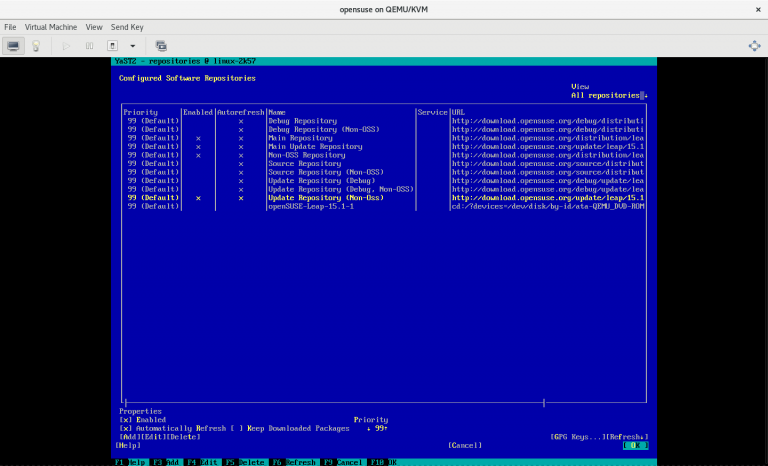
Task: Click the [OK] button
Action: pyautogui.click(x=635, y=445)
